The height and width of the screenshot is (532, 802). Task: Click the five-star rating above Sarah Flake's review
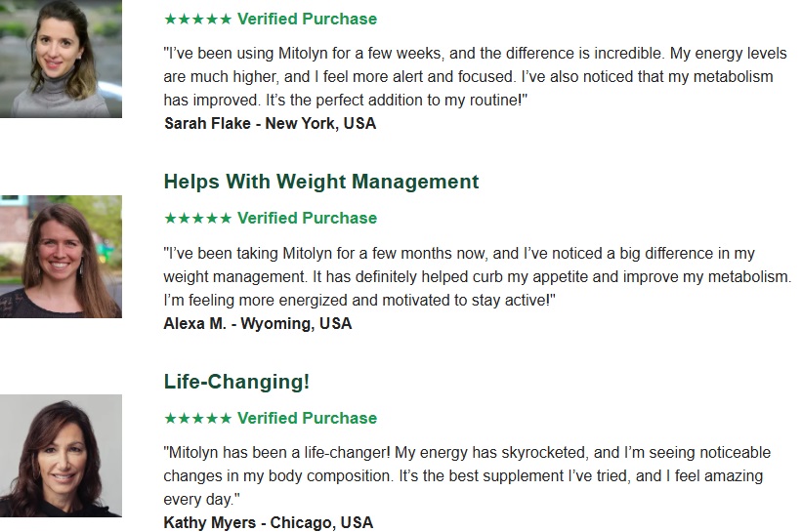[x=197, y=19]
